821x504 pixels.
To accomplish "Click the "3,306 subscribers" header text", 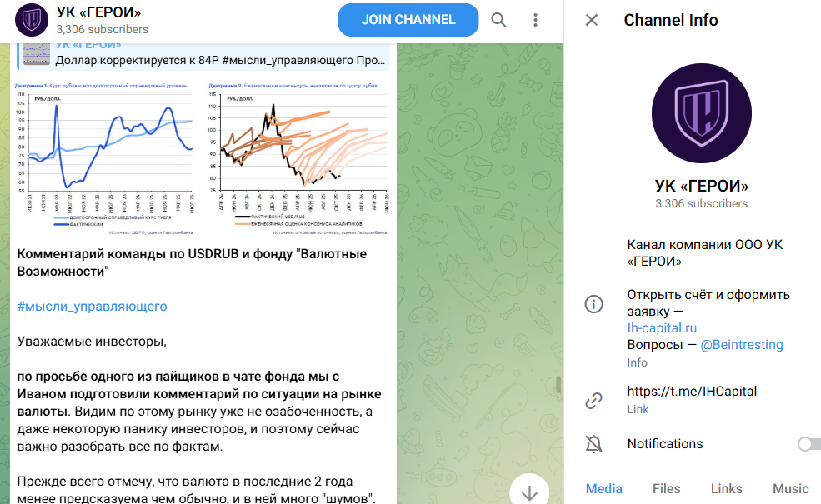I will coord(102,29).
